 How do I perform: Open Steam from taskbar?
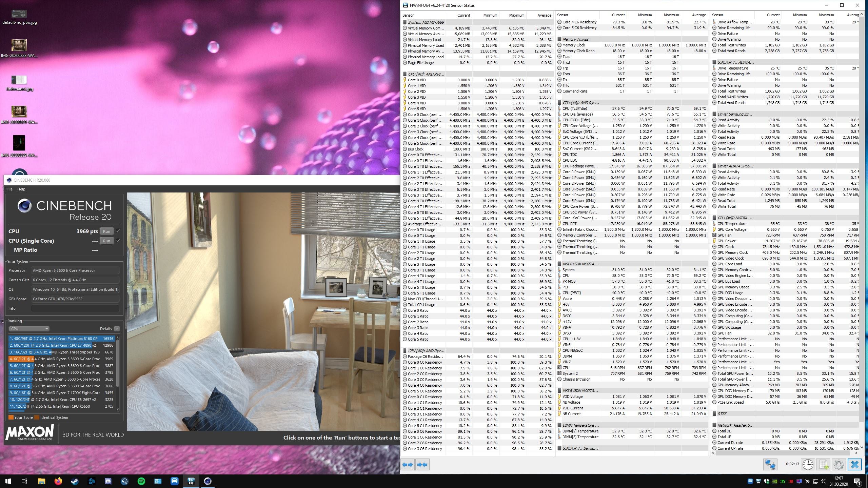75,481
